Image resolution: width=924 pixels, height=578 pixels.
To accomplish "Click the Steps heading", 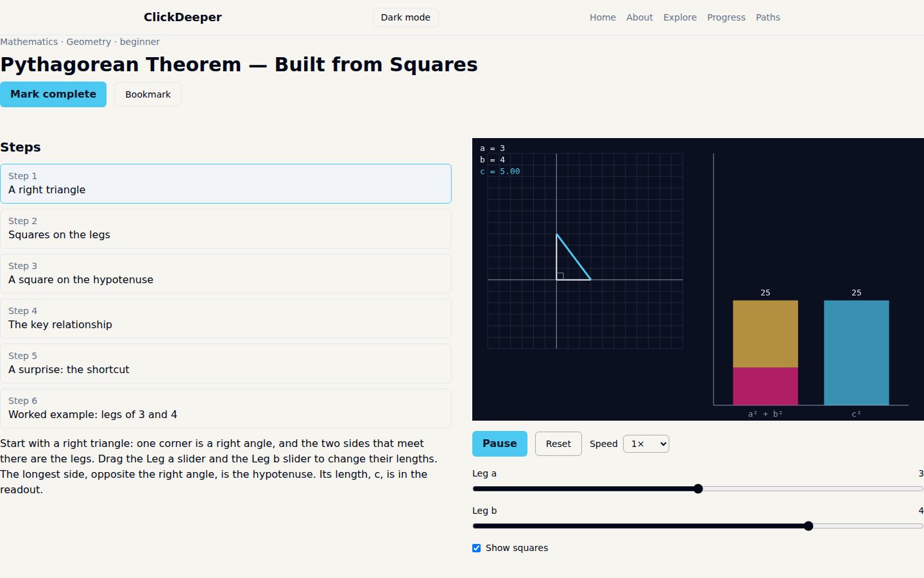I will (21, 147).
